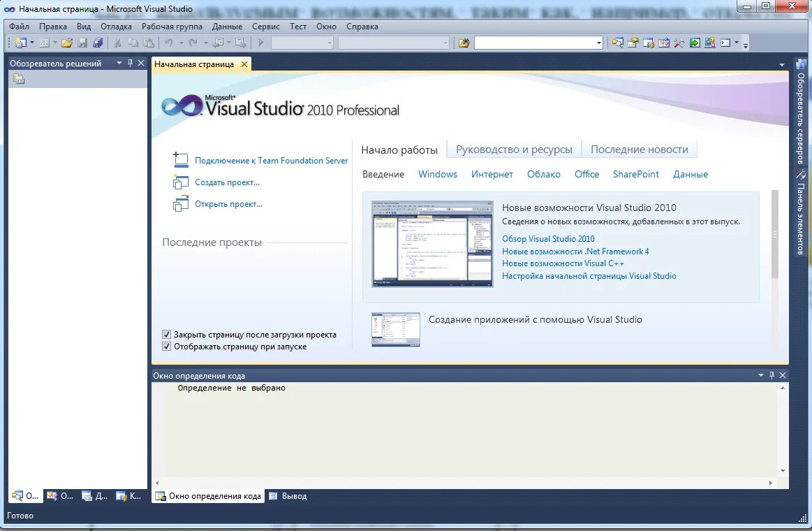Open the Сервис menu

point(265,27)
